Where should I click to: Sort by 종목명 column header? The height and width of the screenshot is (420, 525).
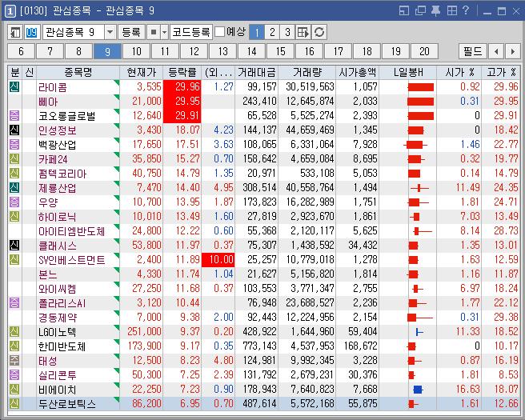pos(78,72)
